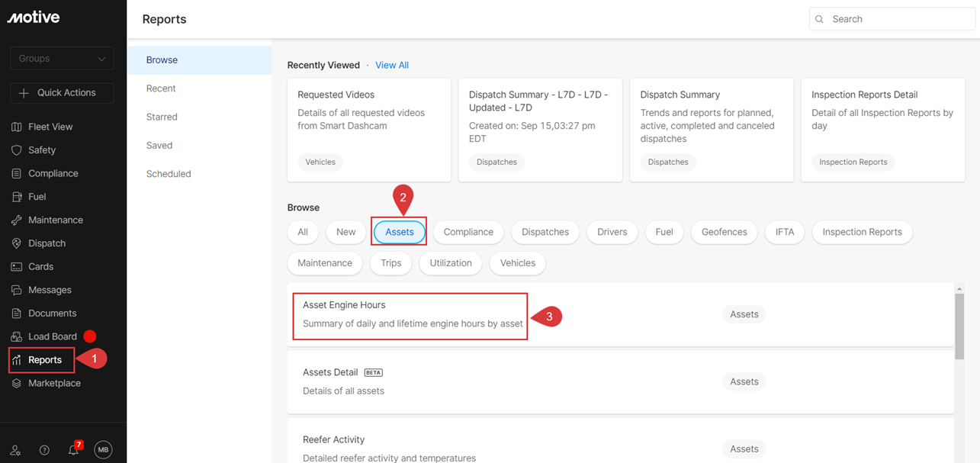This screenshot has width=980, height=463.
Task: Click the Dispatch icon in the sidebar
Action: (17, 243)
